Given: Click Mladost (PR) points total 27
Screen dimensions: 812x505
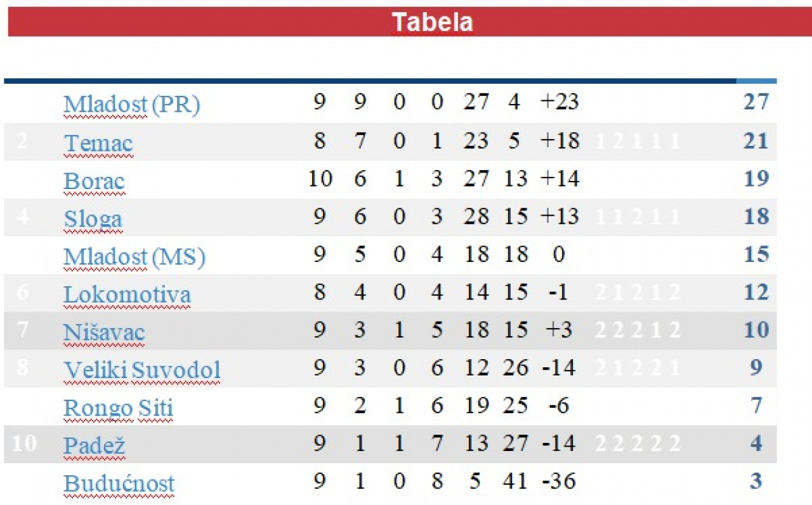Looking at the screenshot, I should [x=756, y=102].
